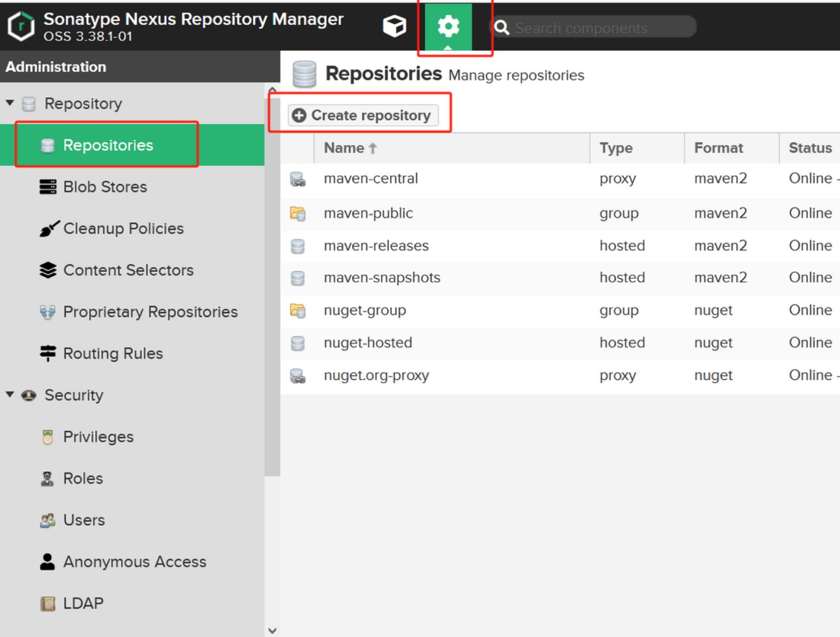The image size is (840, 637).
Task: Click the LDAP book icon
Action: click(48, 604)
